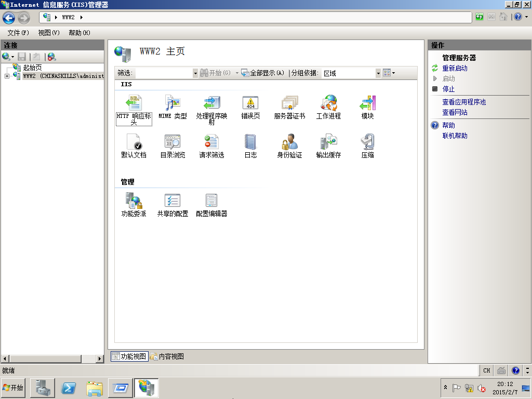This screenshot has width=532, height=399.
Task: Click the help question mark in address bar
Action: (518, 17)
